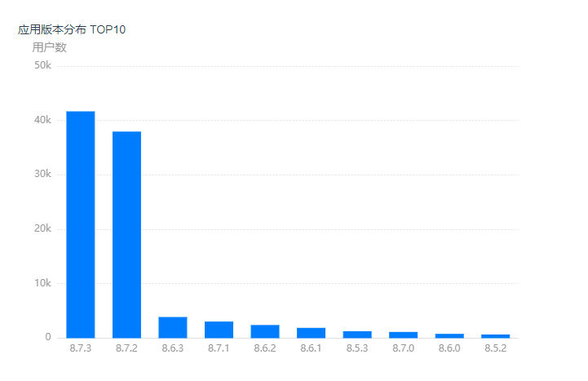This screenshot has width=588, height=381.
Task: Pick the bar for version 8.6.1
Action: [x=311, y=332]
